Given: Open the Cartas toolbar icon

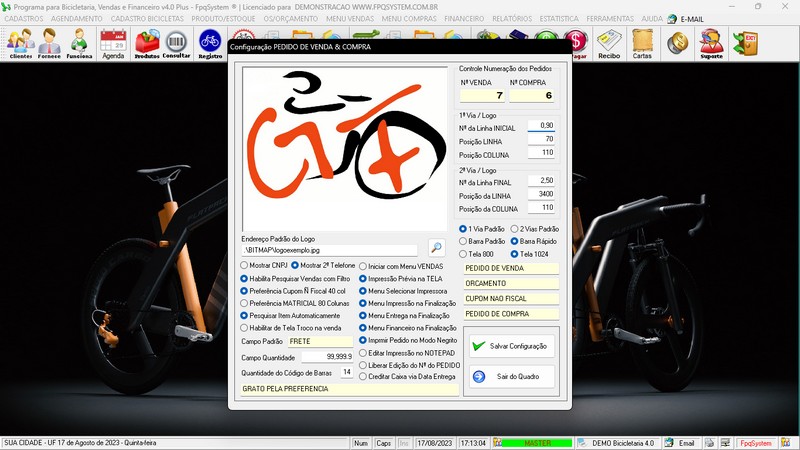Looking at the screenshot, I should point(643,43).
